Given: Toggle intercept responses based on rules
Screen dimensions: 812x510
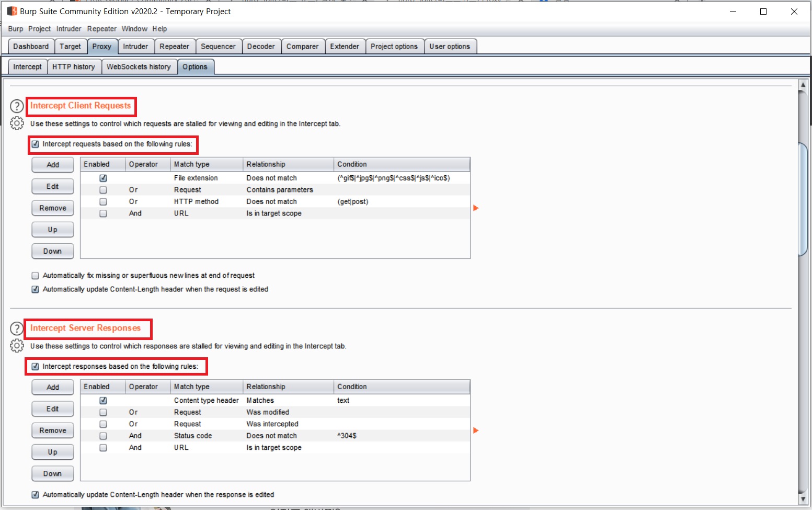Looking at the screenshot, I should click(36, 367).
